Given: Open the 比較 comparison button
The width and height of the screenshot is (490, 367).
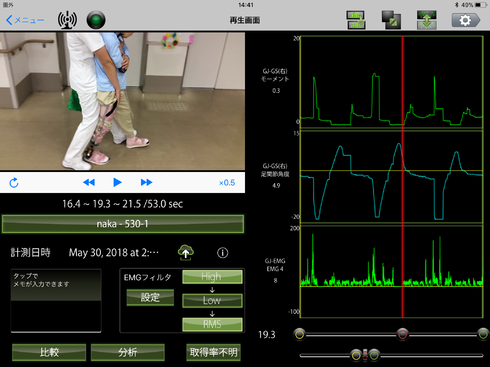Looking at the screenshot, I should pyautogui.click(x=49, y=352).
